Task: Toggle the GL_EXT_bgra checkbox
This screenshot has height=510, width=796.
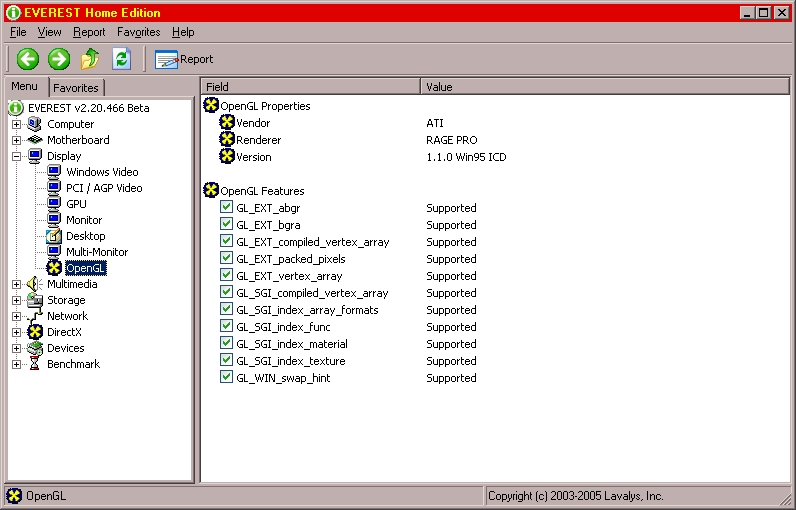Action: click(x=226, y=224)
